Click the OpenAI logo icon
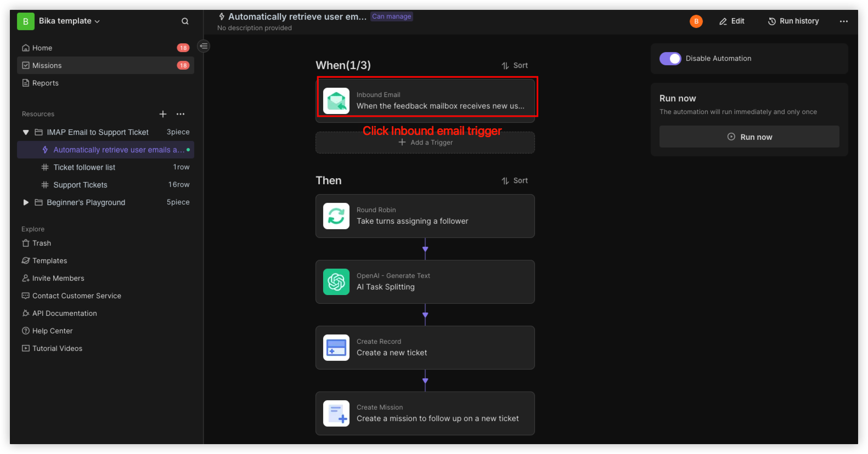868x454 pixels. [336, 282]
